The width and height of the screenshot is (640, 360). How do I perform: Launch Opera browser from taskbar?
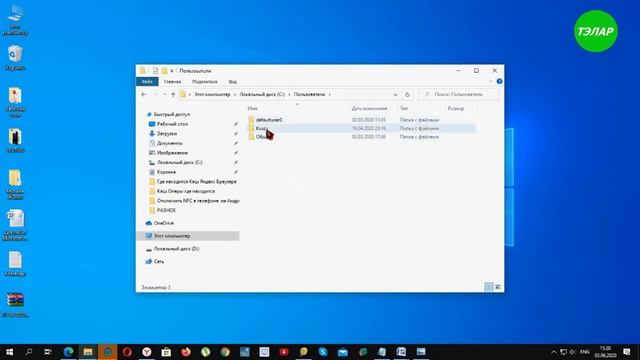tap(127, 351)
